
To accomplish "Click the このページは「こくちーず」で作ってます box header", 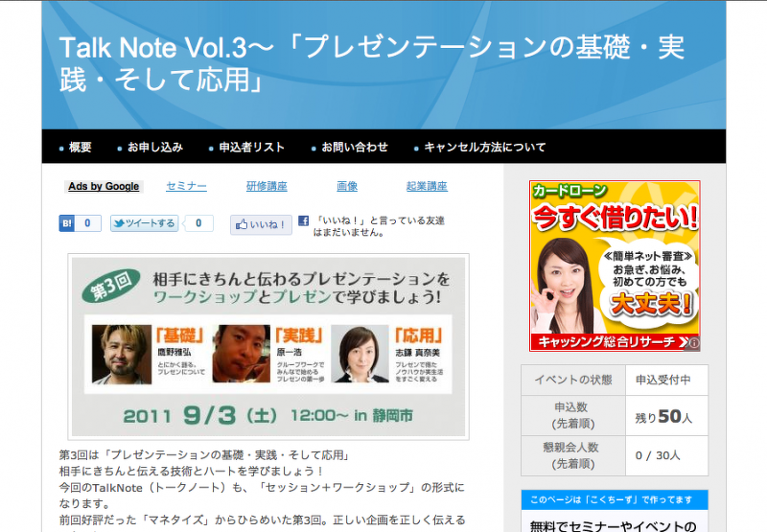I will (615, 499).
